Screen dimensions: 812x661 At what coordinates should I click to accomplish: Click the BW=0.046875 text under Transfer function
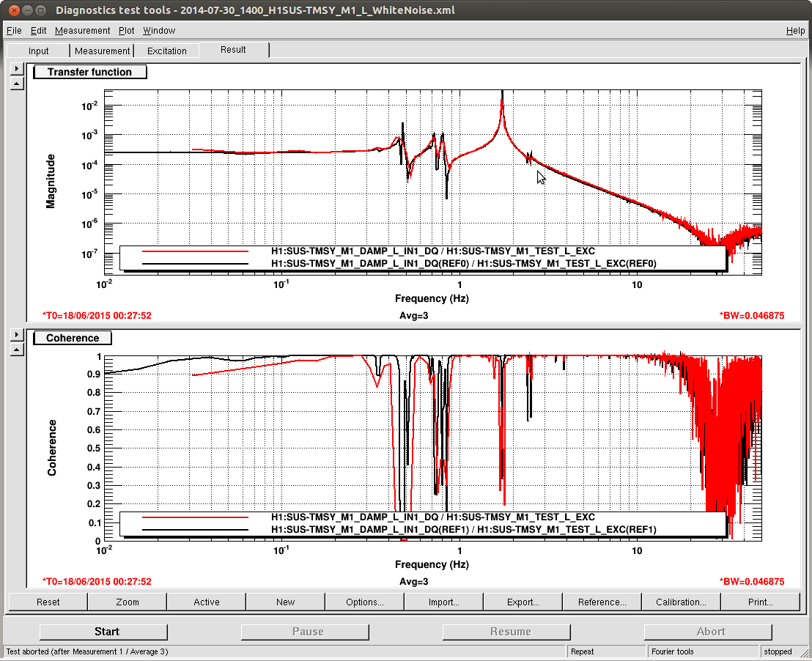(x=752, y=315)
